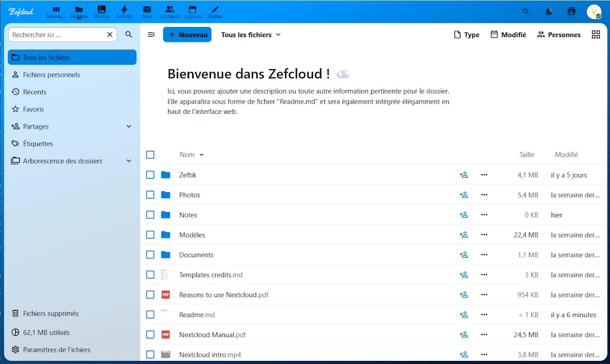610x364 pixels.
Task: Open the Mail app icon
Action: click(x=147, y=12)
